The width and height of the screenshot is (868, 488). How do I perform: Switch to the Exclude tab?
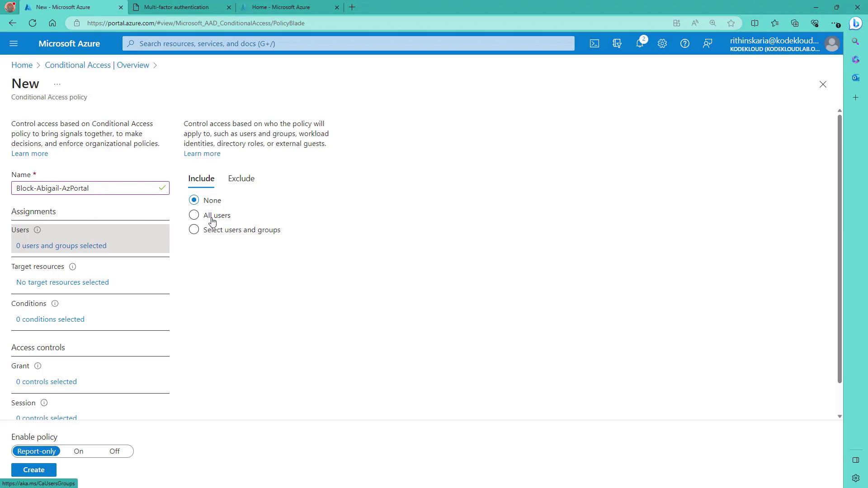241,178
